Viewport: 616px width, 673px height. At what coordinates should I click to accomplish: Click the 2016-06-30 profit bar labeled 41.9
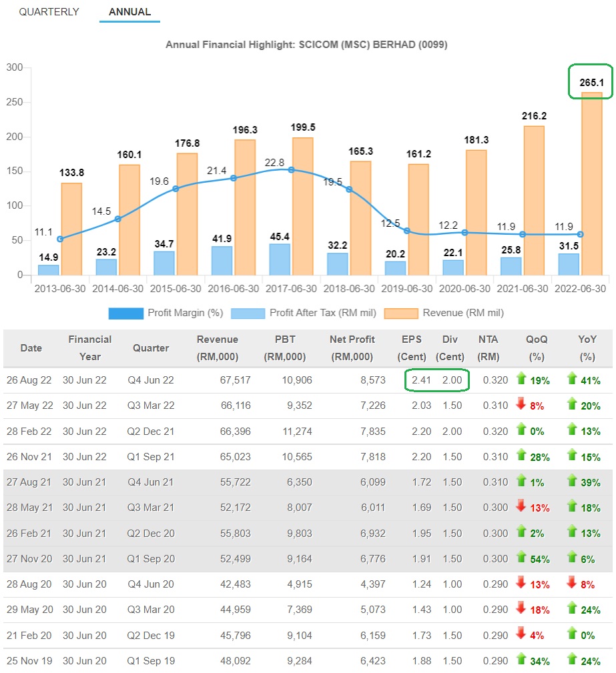coord(222,261)
